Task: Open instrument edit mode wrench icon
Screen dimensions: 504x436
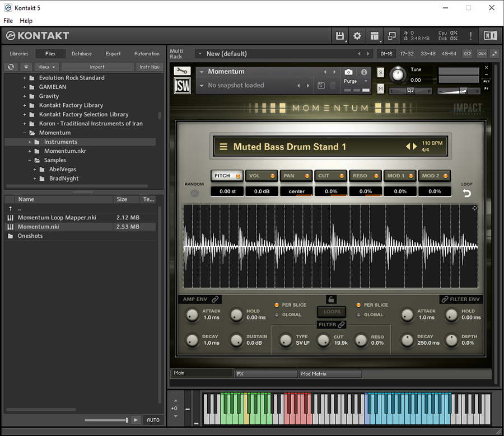Action: point(182,71)
